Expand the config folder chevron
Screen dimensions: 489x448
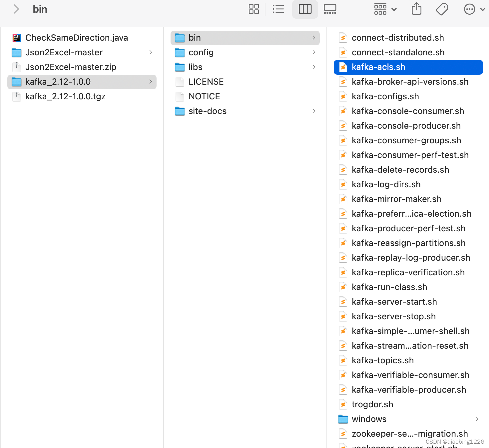tap(314, 52)
